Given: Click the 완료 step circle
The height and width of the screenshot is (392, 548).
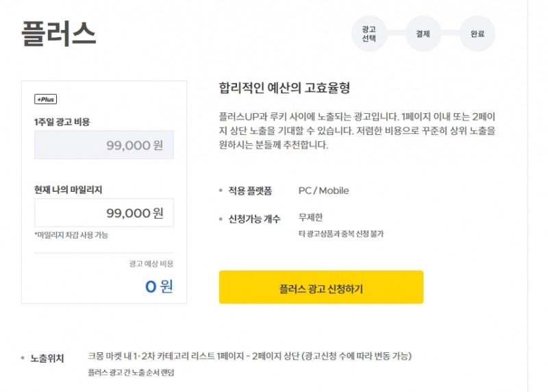Looking at the screenshot, I should pos(477,34).
